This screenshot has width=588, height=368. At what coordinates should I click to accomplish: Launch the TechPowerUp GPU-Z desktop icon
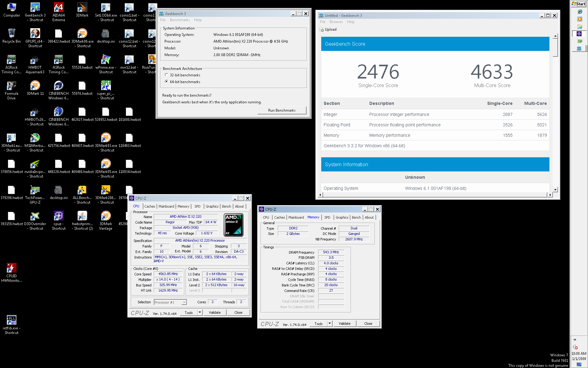click(35, 195)
